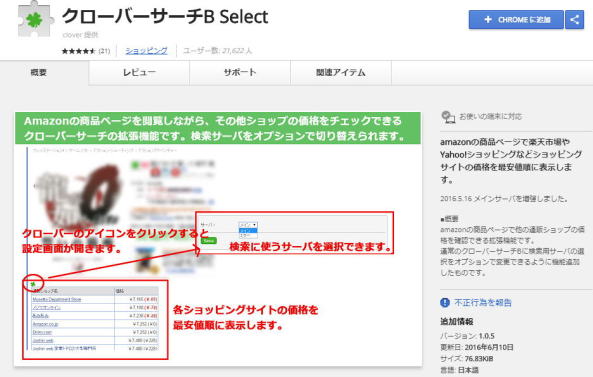Click the バージョン: 1.0.5 text
Screen dimensions: 593x377
pyautogui.click(x=467, y=336)
